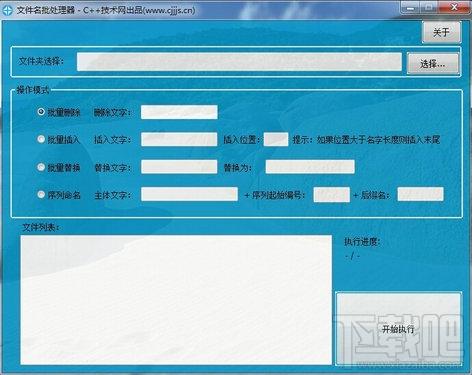Click the 提示 hint text about insert position
Viewport: 472px width, 375px height.
[x=366, y=140]
